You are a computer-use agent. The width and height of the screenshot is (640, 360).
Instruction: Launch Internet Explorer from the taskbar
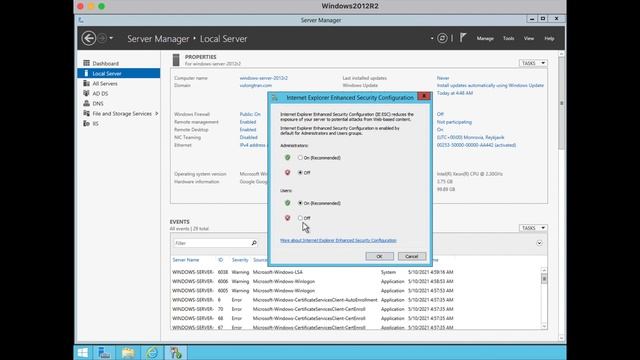coord(152,353)
